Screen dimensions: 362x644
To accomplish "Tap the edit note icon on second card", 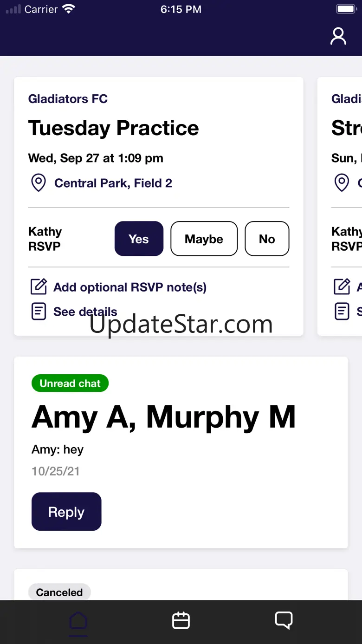I will coord(342,287).
